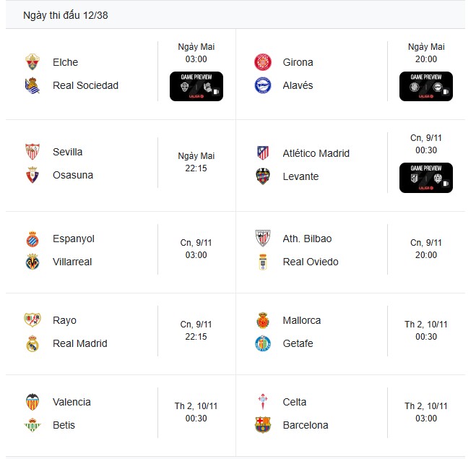Click the Real Madrid club crest
The height and width of the screenshot is (459, 476).
pyautogui.click(x=33, y=343)
